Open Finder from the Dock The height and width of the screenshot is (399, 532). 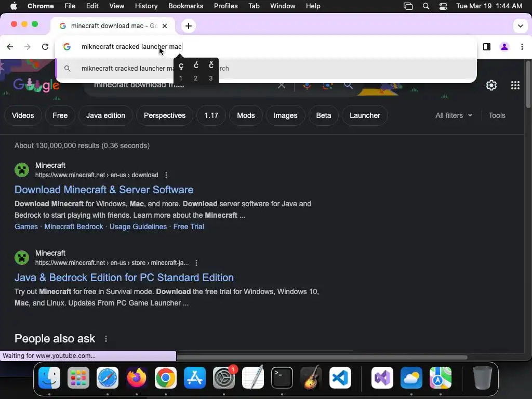49,378
